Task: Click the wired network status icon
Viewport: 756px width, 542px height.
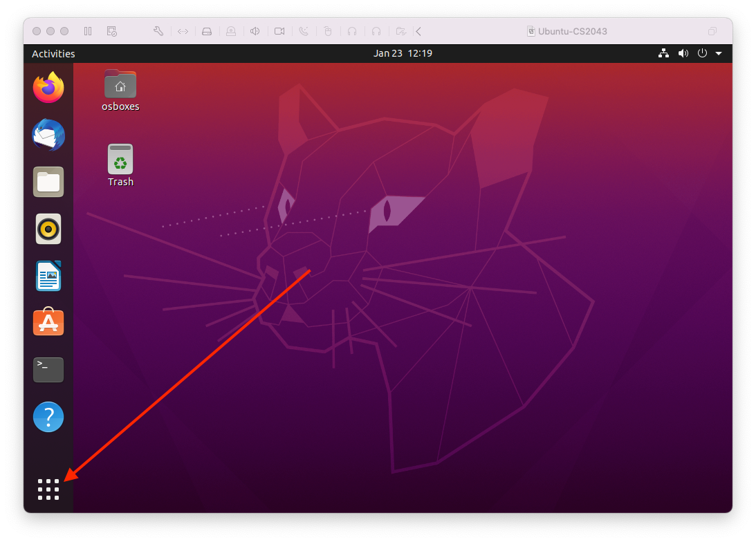Action: (663, 53)
